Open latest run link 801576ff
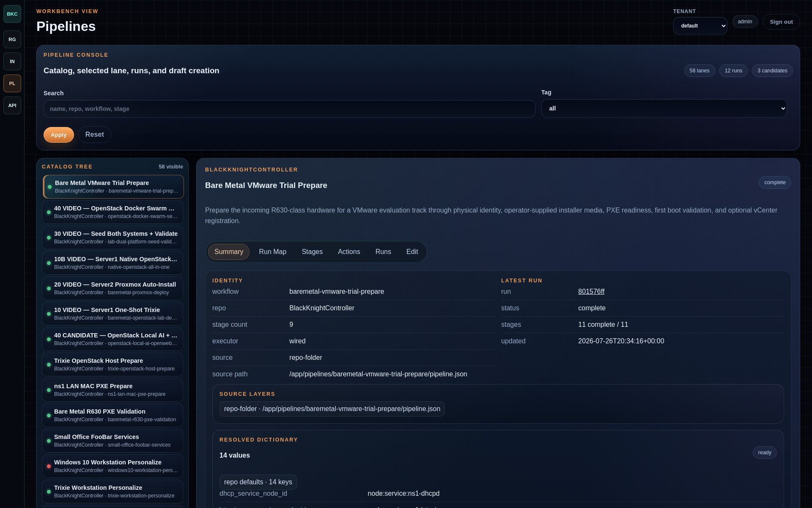Image resolution: width=812 pixels, height=508 pixels. [x=591, y=292]
